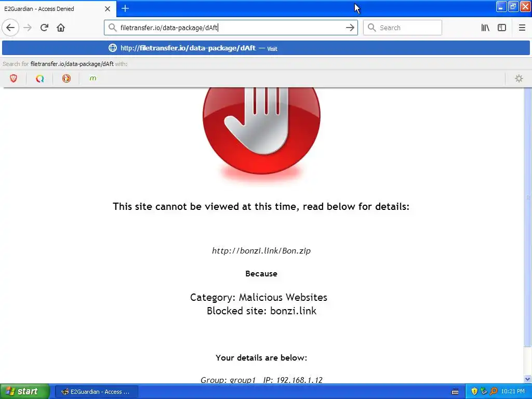Click the word 'Because'
The height and width of the screenshot is (399, 532).
click(261, 273)
